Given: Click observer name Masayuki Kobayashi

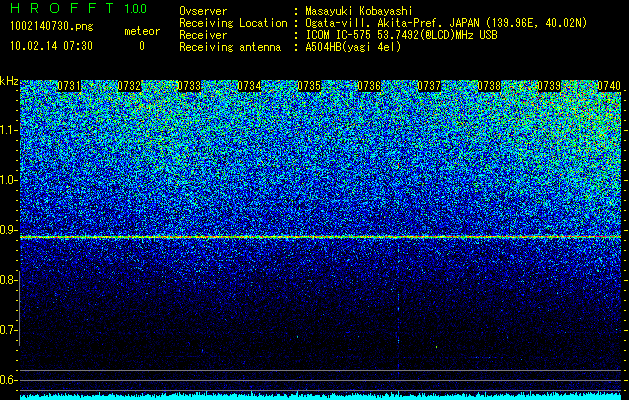Looking at the screenshot, I should click(x=359, y=11).
